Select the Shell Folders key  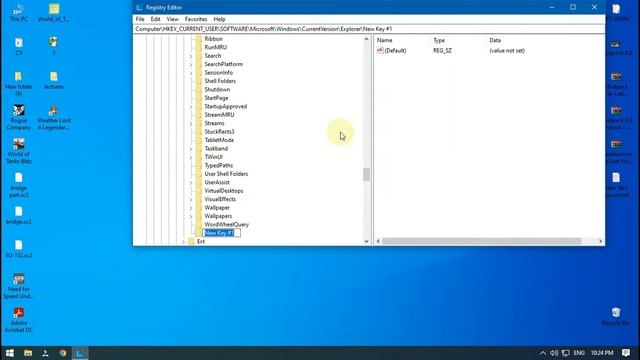click(220, 81)
